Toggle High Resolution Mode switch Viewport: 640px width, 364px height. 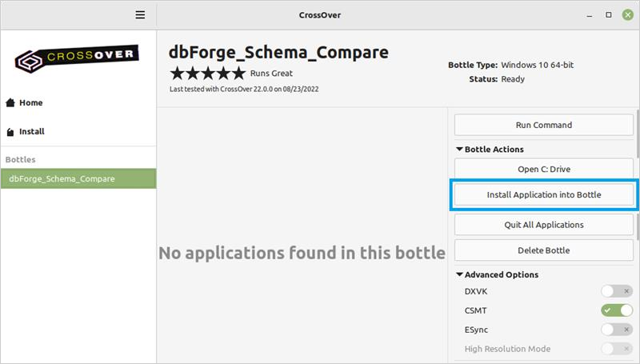616,349
